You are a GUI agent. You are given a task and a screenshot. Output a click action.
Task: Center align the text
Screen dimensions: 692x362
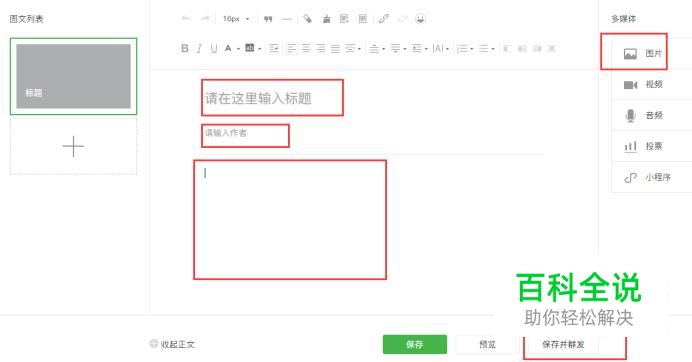pos(306,48)
